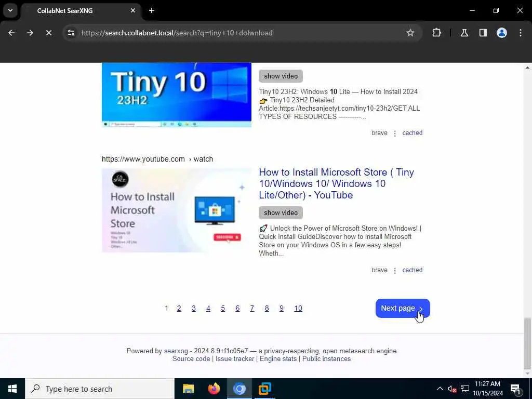Open Chrome Labs flask icon
The height and width of the screenshot is (399, 532).
464,33
